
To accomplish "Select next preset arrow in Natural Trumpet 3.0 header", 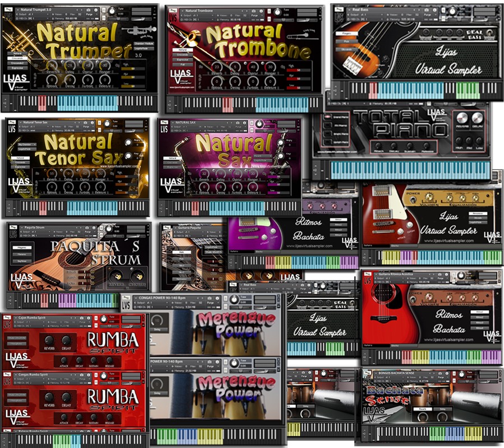I will pos(82,10).
